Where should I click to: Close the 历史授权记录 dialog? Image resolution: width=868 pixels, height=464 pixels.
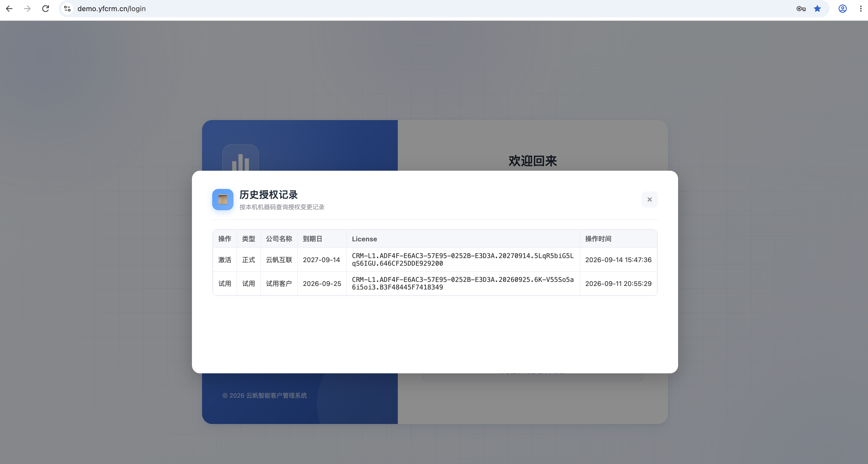[650, 200]
